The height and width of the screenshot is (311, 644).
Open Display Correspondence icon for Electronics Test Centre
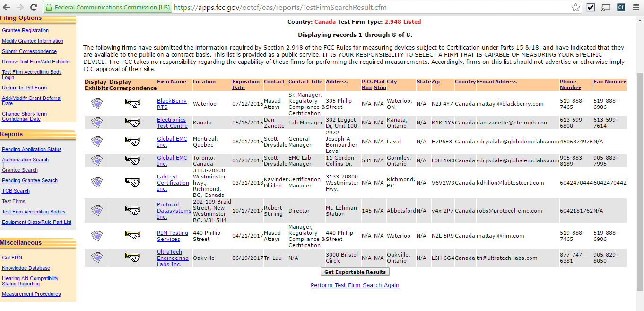point(132,122)
